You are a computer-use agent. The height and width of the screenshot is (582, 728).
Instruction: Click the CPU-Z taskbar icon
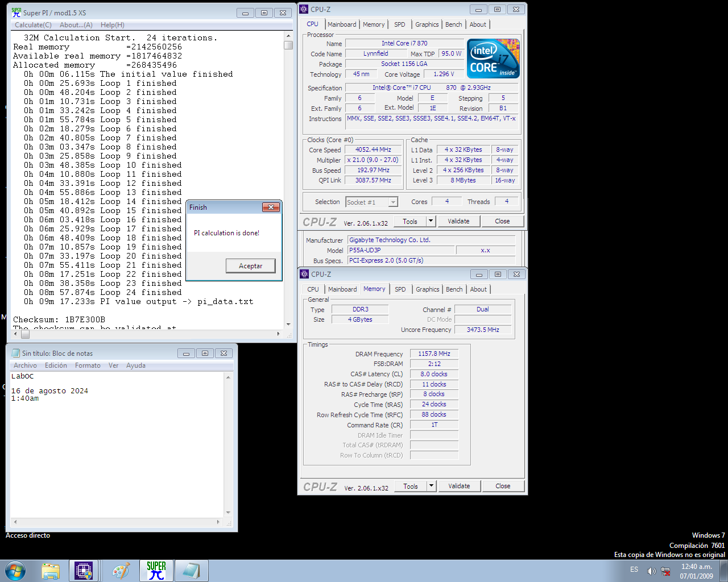click(84, 571)
